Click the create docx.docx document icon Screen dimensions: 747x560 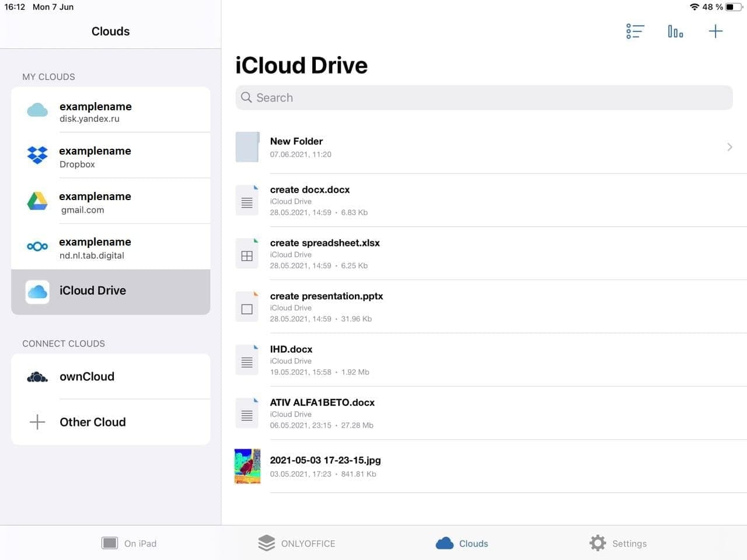tap(247, 200)
